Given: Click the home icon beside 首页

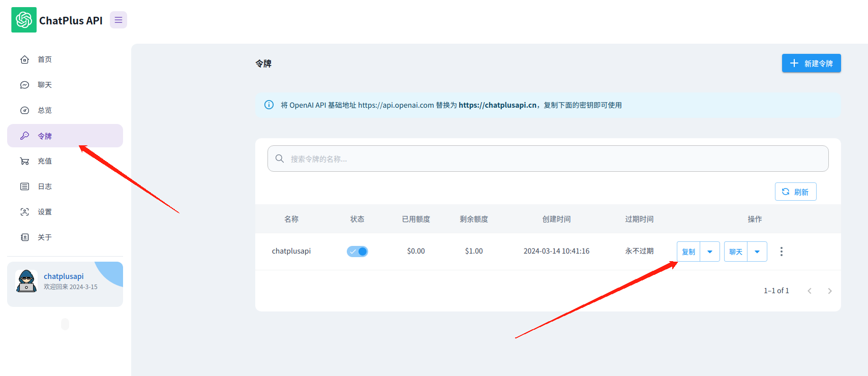Looking at the screenshot, I should pyautogui.click(x=24, y=59).
